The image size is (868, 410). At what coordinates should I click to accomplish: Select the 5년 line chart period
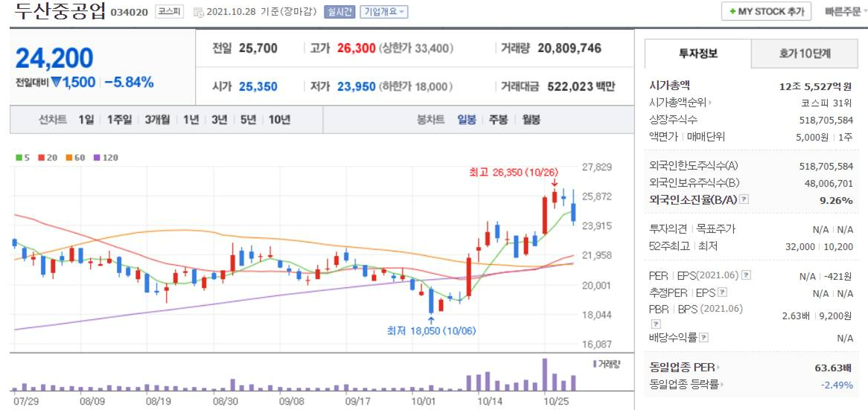[248, 120]
